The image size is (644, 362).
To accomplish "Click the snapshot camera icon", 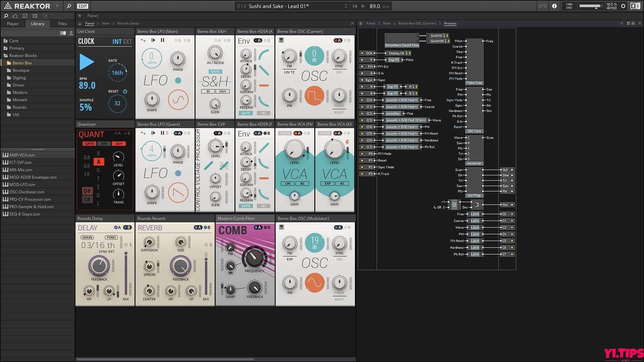I will click(15, 15).
